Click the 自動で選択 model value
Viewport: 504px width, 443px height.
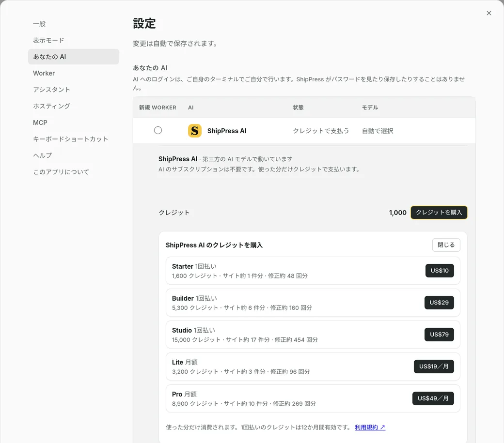(x=378, y=131)
